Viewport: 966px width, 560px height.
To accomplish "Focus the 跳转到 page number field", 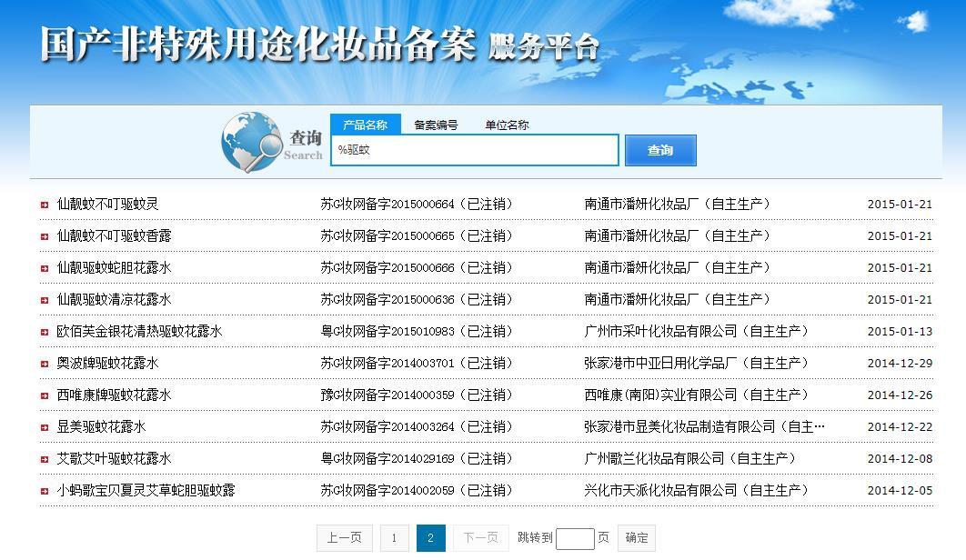I will [575, 538].
